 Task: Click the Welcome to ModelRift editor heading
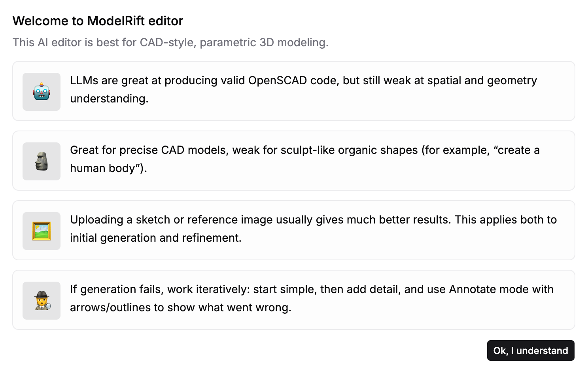click(x=98, y=21)
